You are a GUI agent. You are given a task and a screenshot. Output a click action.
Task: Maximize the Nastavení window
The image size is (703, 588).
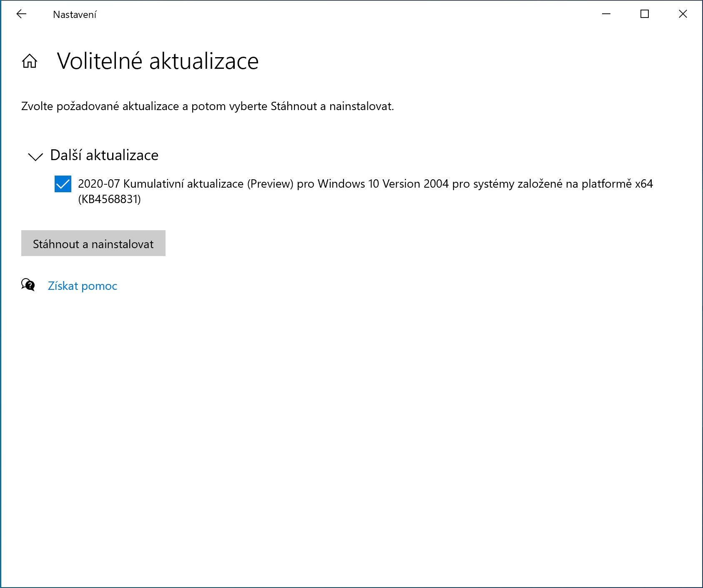pos(645,14)
